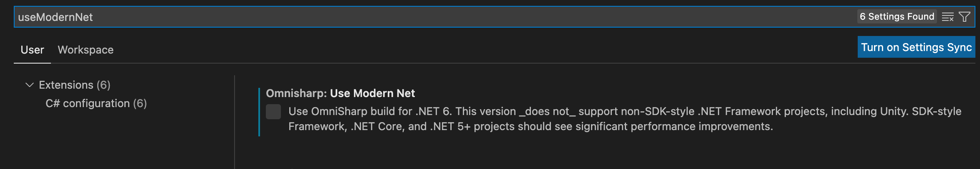Click the Turn on Settings Sync button

click(916, 47)
